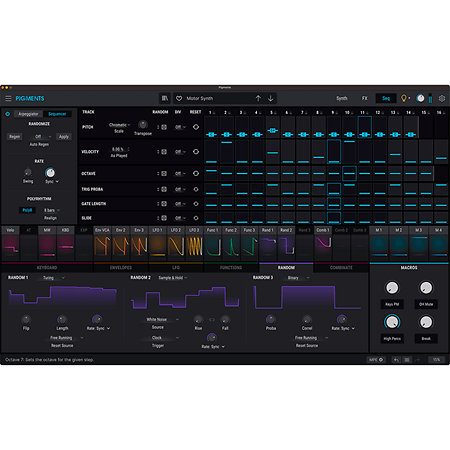Open the Keyboard modulation tab

pos(47,268)
